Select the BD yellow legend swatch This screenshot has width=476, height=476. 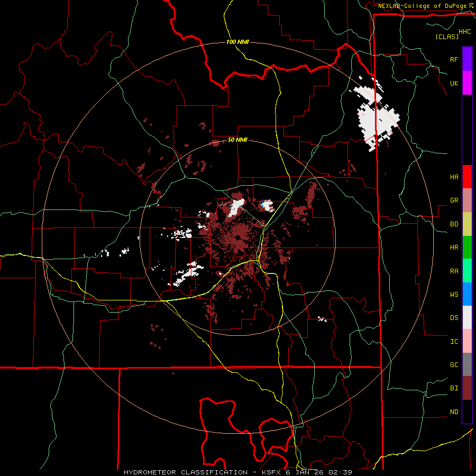tap(467, 224)
